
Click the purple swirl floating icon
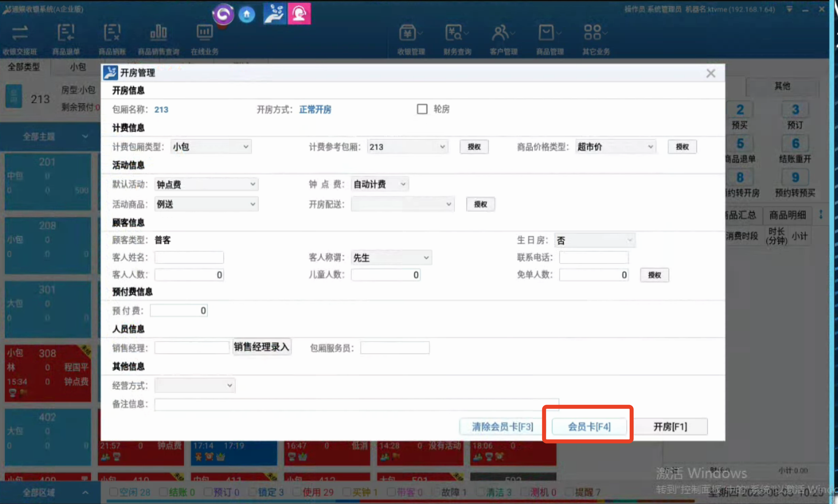pos(223,14)
